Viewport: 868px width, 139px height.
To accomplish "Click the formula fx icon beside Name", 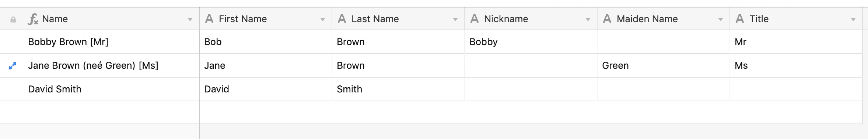I will click(33, 19).
